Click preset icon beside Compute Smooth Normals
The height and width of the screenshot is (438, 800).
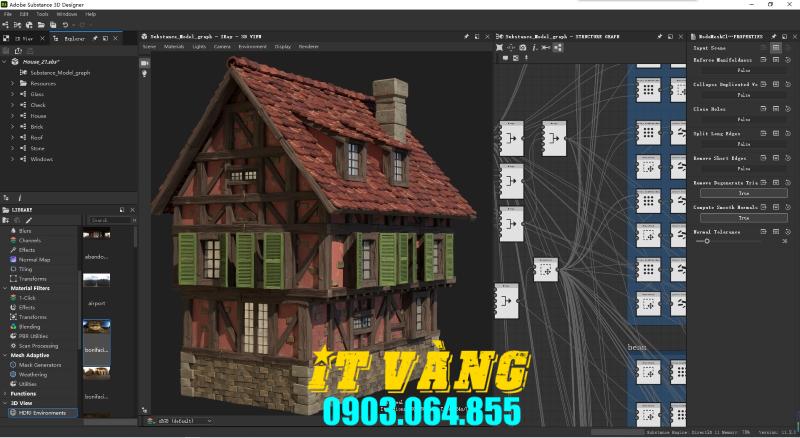776,207
